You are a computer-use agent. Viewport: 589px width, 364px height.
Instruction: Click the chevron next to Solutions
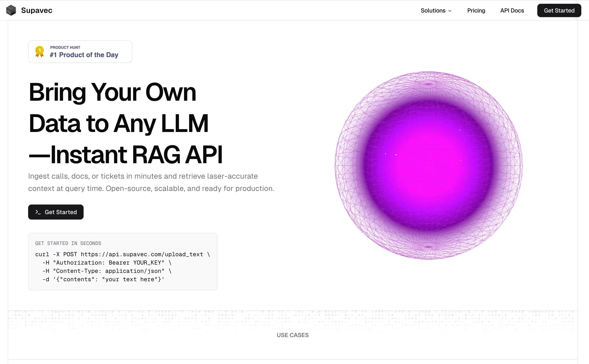tap(449, 11)
